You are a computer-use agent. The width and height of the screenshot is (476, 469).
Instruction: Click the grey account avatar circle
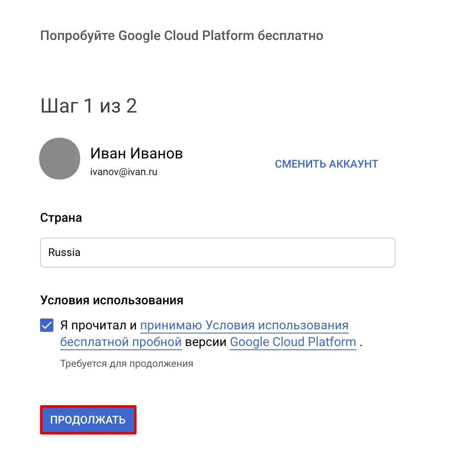(60, 159)
